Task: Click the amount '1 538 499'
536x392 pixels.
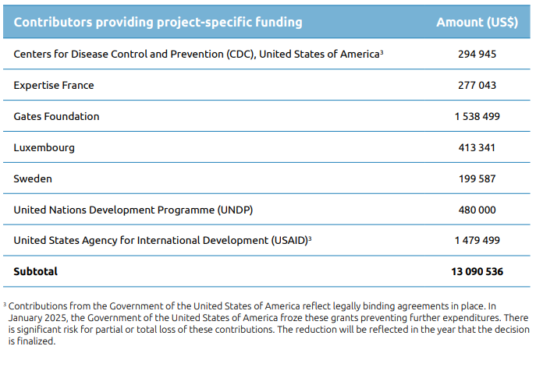Action: (477, 116)
